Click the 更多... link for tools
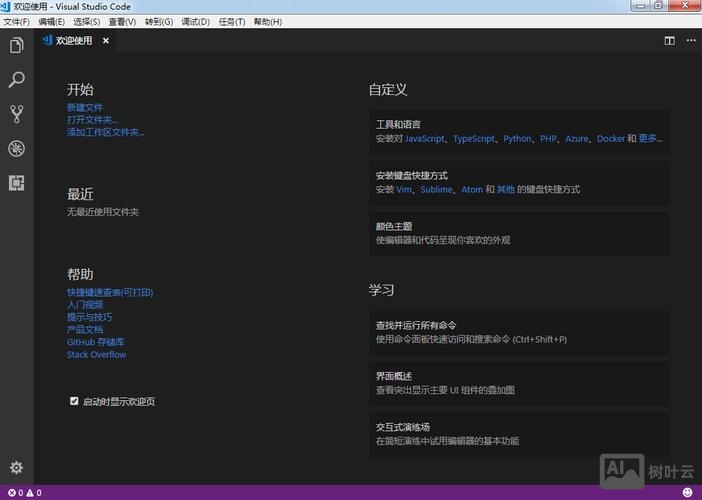The image size is (702, 500). [651, 138]
